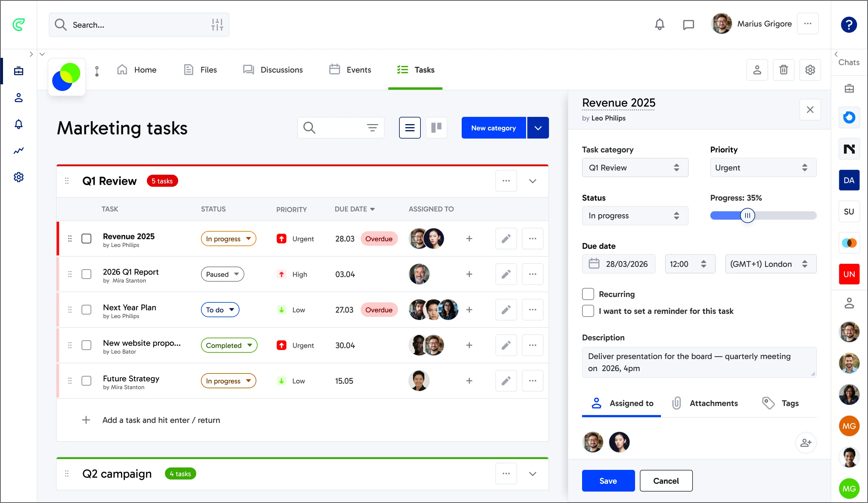Switch to board view layout
This screenshot has height=503, width=868.
click(436, 128)
